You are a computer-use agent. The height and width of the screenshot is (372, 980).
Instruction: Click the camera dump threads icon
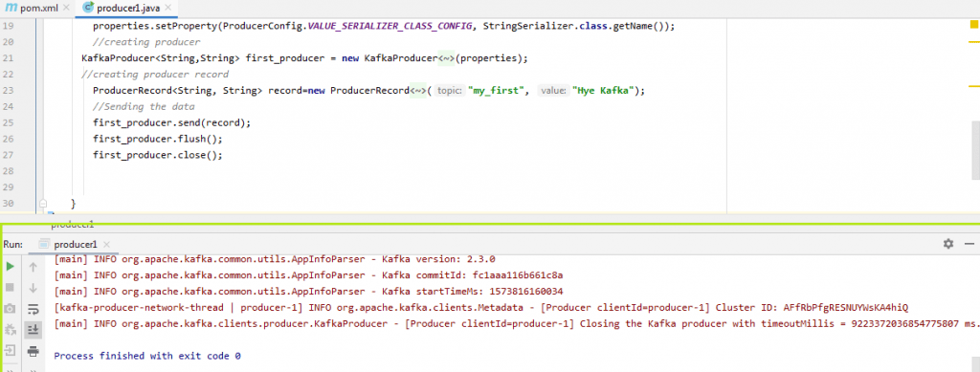click(x=10, y=309)
